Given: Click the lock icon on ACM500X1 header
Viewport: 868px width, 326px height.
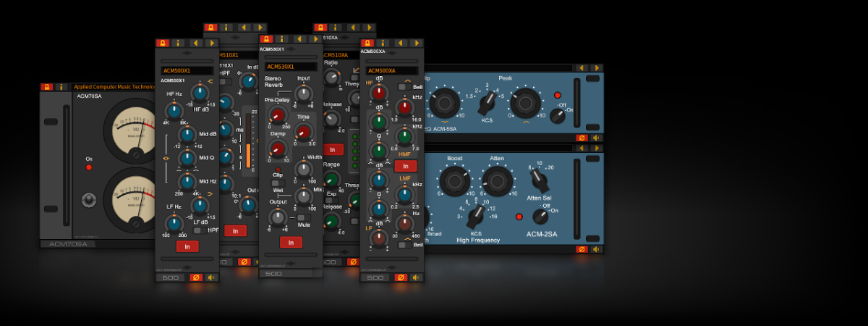Looking at the screenshot, I should pyautogui.click(x=163, y=43).
